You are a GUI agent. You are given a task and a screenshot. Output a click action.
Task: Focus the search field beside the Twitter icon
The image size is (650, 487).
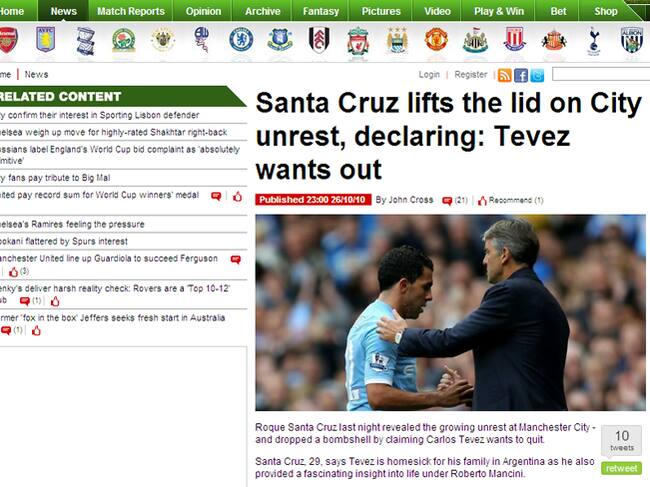(601, 74)
